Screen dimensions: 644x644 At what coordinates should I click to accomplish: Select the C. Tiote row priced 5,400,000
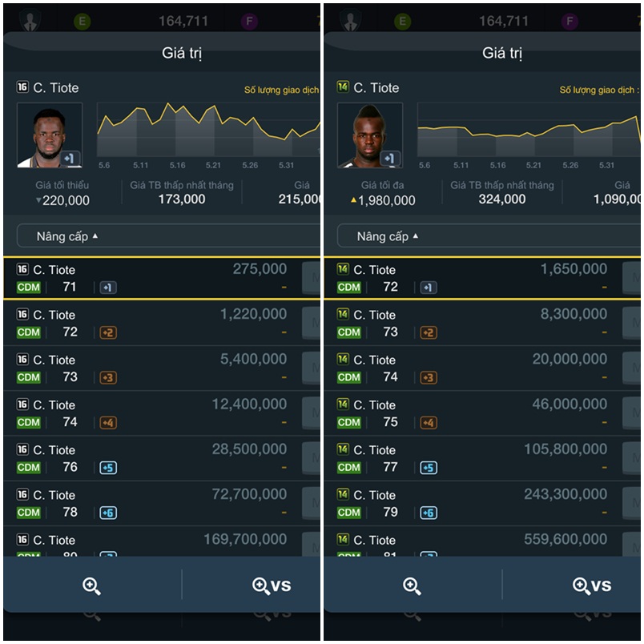tap(152, 368)
